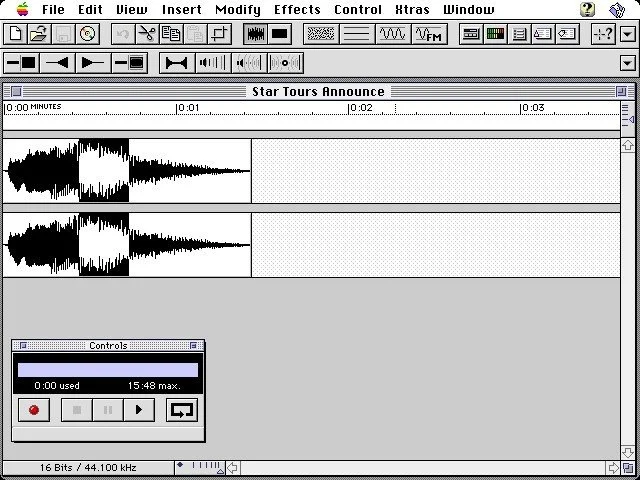Toggle the Loop button in Controls
640x480 pixels.
pos(182,410)
